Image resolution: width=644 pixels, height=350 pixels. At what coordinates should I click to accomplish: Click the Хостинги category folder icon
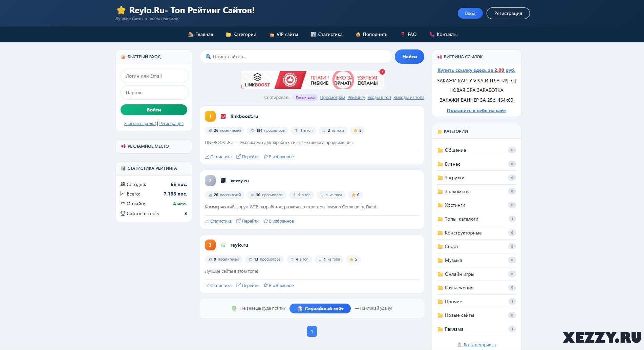440,205
